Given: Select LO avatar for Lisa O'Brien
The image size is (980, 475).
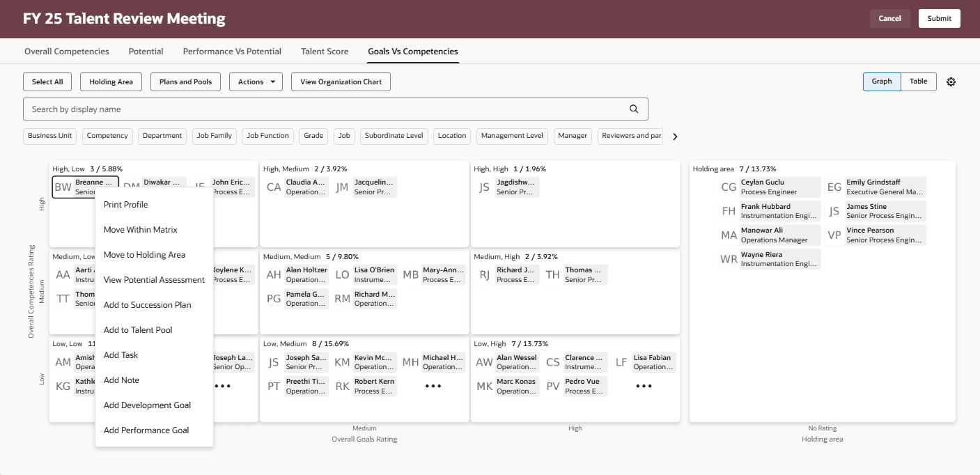Looking at the screenshot, I should 342,274.
